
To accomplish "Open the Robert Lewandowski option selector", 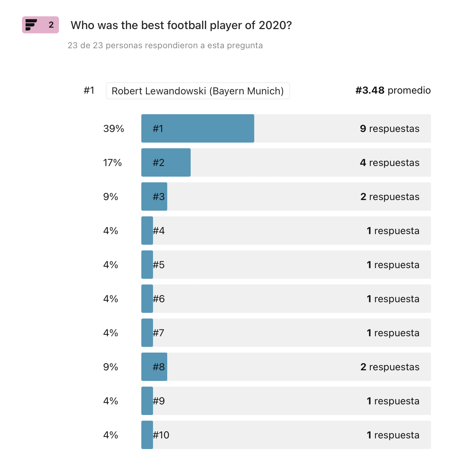I will coord(197,91).
